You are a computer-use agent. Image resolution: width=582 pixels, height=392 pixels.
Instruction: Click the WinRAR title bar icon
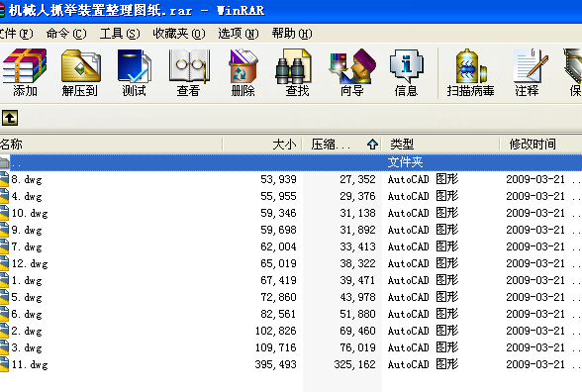tap(2, 10)
